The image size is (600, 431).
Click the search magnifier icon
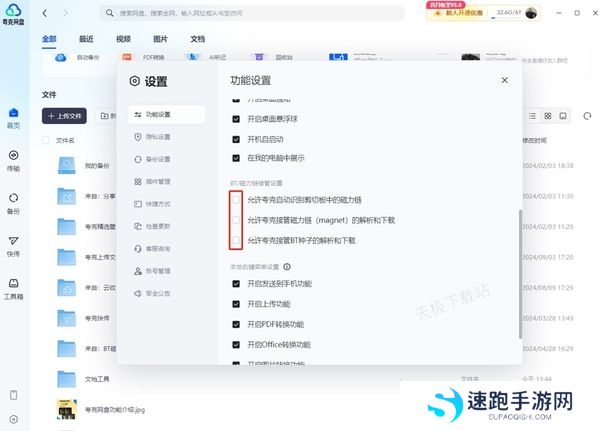click(x=109, y=13)
